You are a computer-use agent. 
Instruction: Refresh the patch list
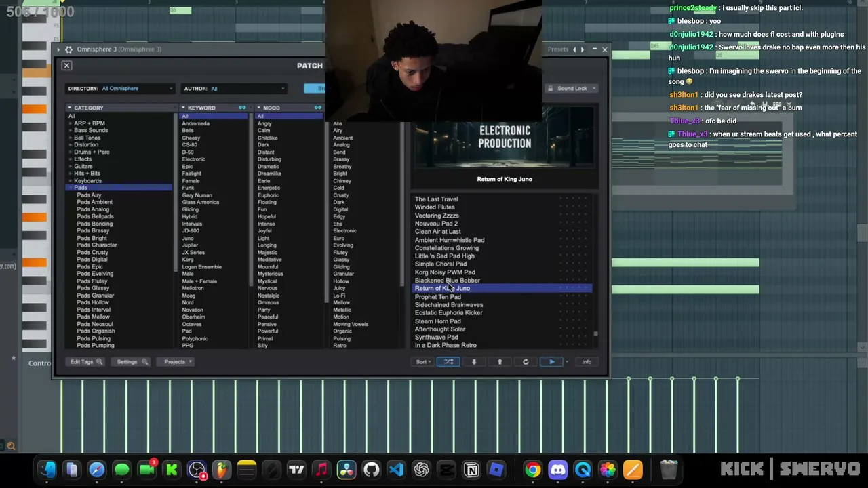526,362
